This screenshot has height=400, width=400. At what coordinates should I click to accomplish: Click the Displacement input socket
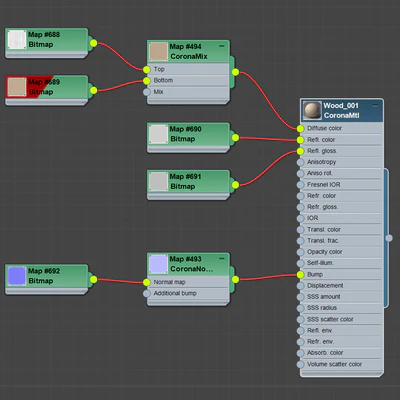click(x=300, y=286)
